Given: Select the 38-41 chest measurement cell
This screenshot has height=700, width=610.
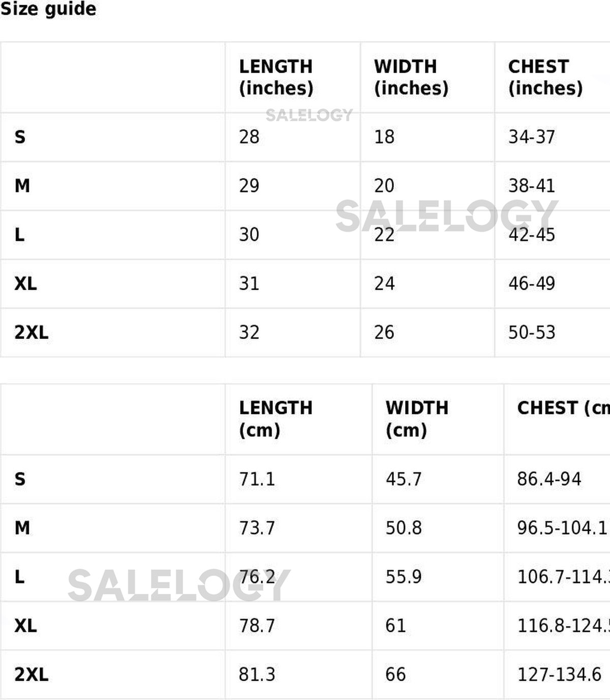Looking at the screenshot, I should 532,186.
